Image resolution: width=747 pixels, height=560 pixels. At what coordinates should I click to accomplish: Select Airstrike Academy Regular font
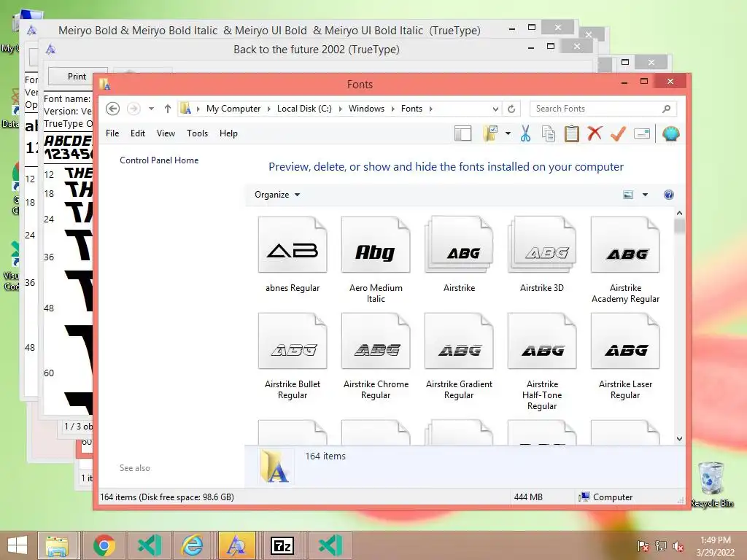pyautogui.click(x=625, y=260)
